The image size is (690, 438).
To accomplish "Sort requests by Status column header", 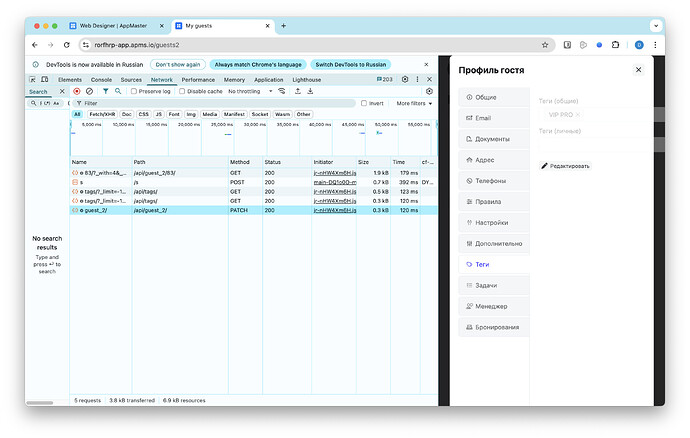I will [x=287, y=162].
